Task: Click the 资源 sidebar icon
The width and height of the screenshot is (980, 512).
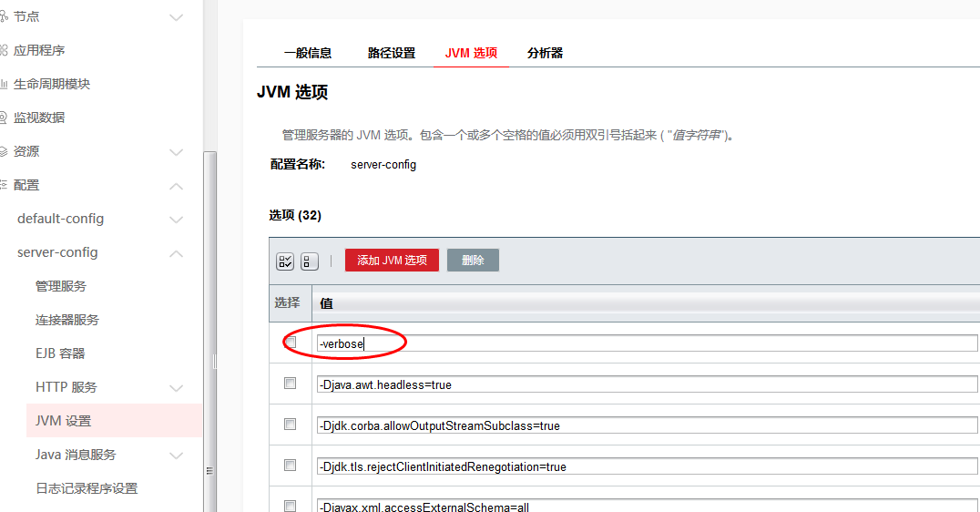Action: tap(4, 151)
